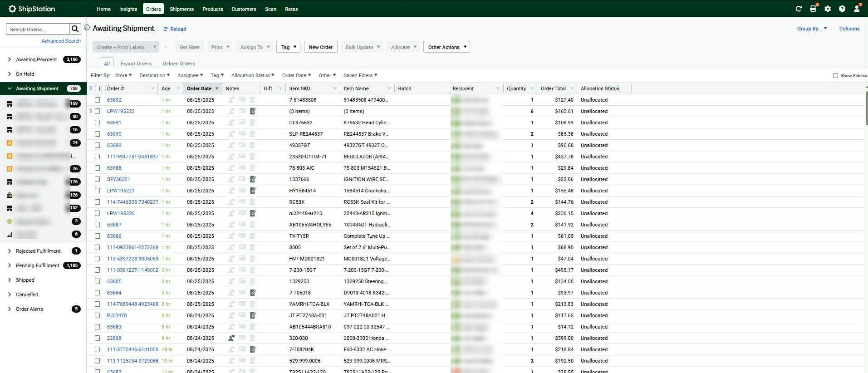This screenshot has width=868, height=373.
Task: Open the printer queue icon in the top bar
Action: [x=813, y=9]
